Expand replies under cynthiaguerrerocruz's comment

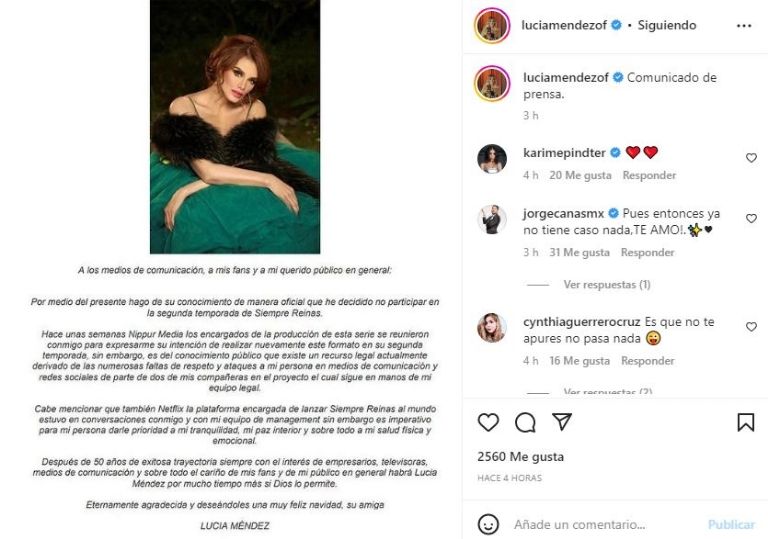click(607, 392)
